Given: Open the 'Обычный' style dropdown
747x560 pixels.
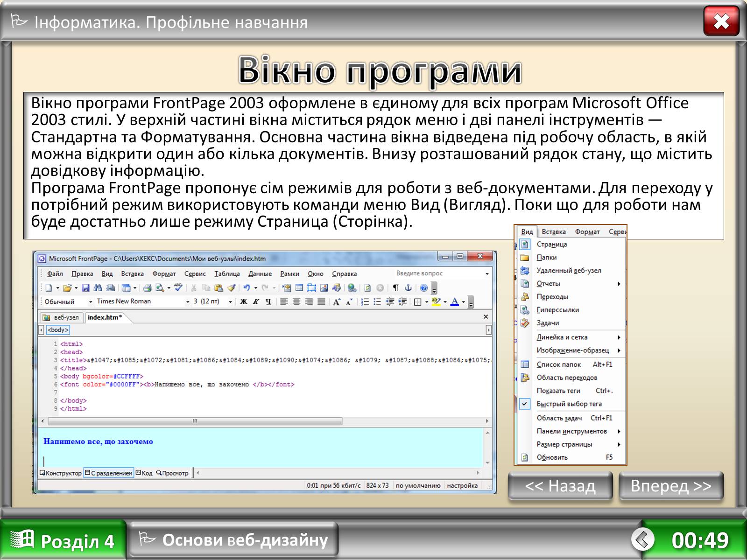Looking at the screenshot, I should [x=91, y=302].
